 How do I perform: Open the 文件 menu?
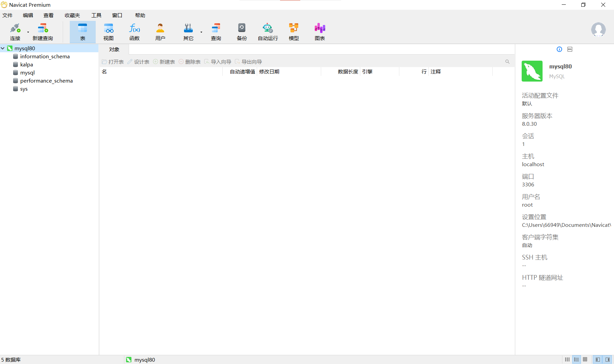[7, 15]
